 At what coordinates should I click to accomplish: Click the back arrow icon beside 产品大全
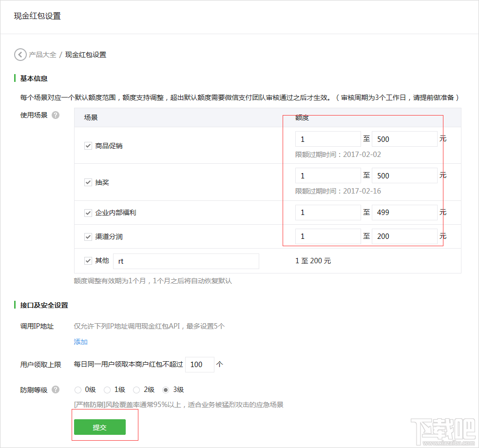pyautogui.click(x=20, y=55)
